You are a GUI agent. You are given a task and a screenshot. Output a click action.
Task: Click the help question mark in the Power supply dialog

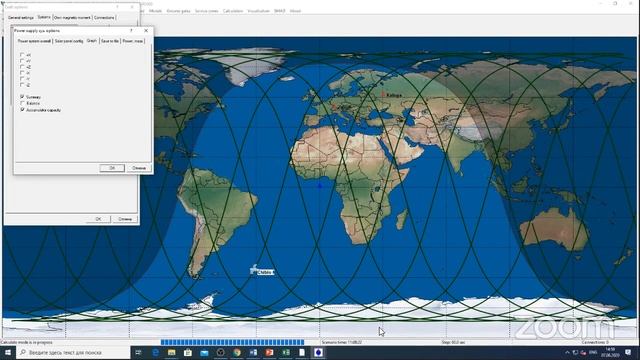click(131, 31)
